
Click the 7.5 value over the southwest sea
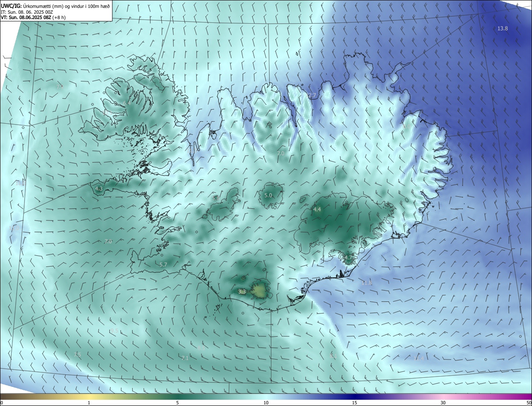click(x=77, y=355)
